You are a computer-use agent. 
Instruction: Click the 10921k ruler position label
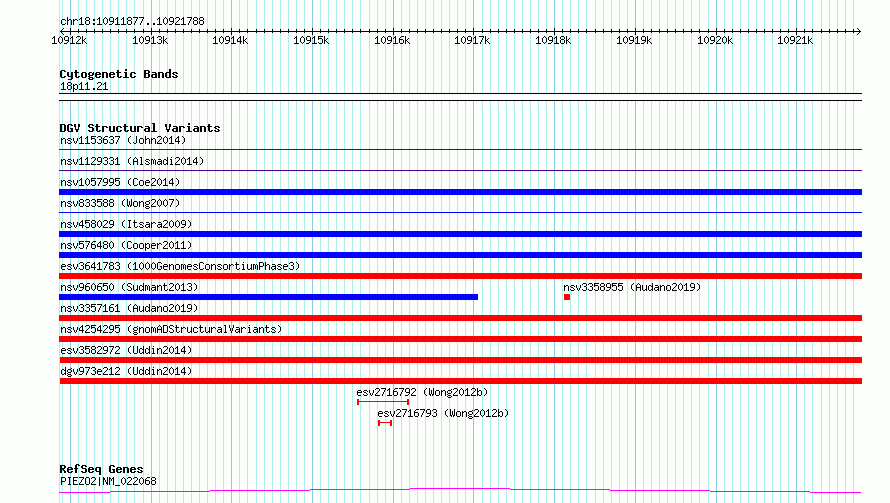coord(795,40)
